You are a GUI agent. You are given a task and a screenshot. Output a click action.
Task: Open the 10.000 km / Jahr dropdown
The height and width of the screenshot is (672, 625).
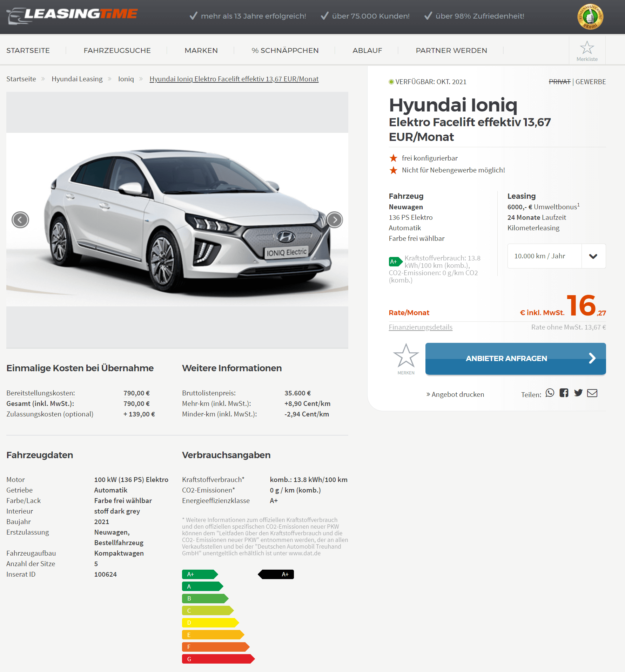coord(556,256)
